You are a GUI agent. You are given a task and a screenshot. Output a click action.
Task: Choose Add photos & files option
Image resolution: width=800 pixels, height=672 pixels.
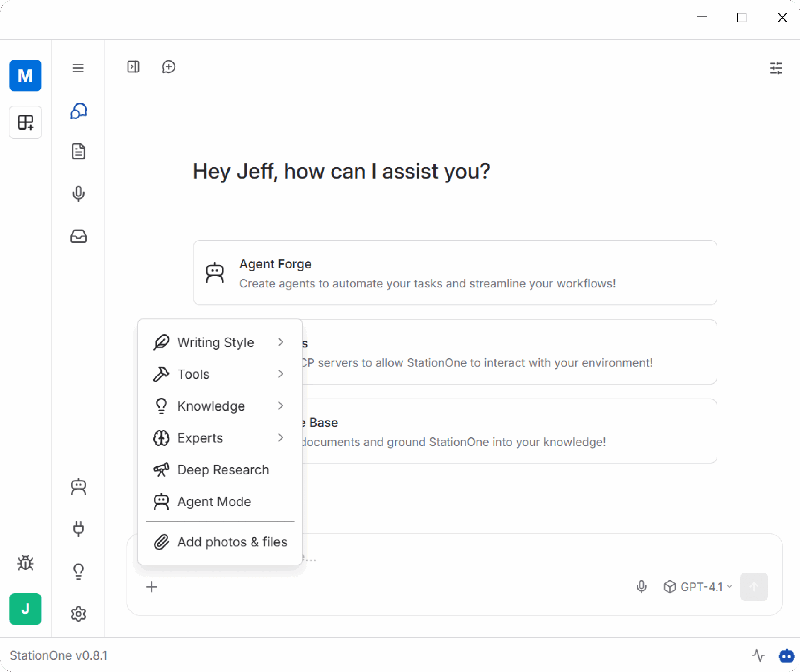(232, 542)
